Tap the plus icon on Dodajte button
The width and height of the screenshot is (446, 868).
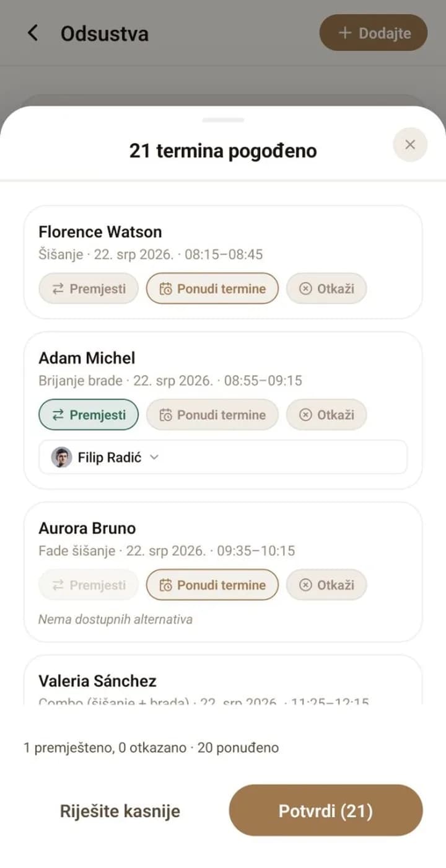tap(345, 33)
